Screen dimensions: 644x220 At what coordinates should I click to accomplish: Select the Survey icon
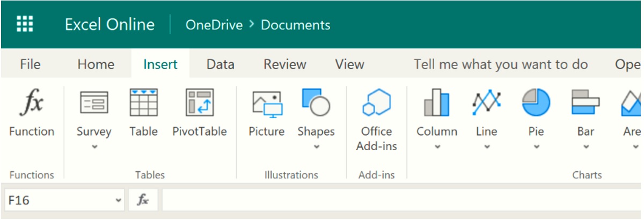pyautogui.click(x=94, y=103)
